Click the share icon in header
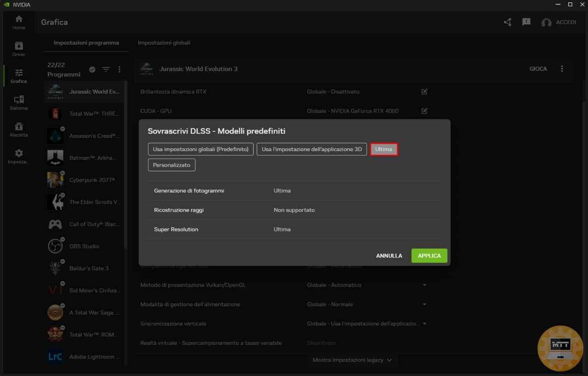This screenshot has width=588, height=376. pos(508,22)
